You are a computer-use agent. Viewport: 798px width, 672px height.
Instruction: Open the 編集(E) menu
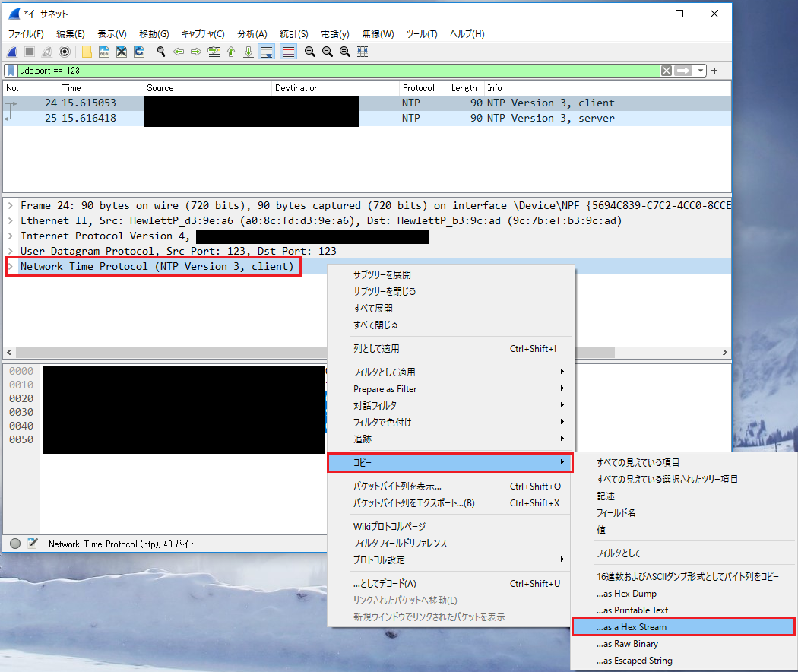click(70, 34)
